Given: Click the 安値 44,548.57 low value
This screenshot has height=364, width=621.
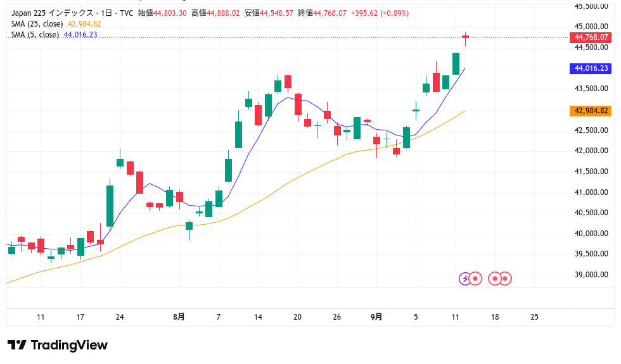Looking at the screenshot, I should tap(271, 13).
